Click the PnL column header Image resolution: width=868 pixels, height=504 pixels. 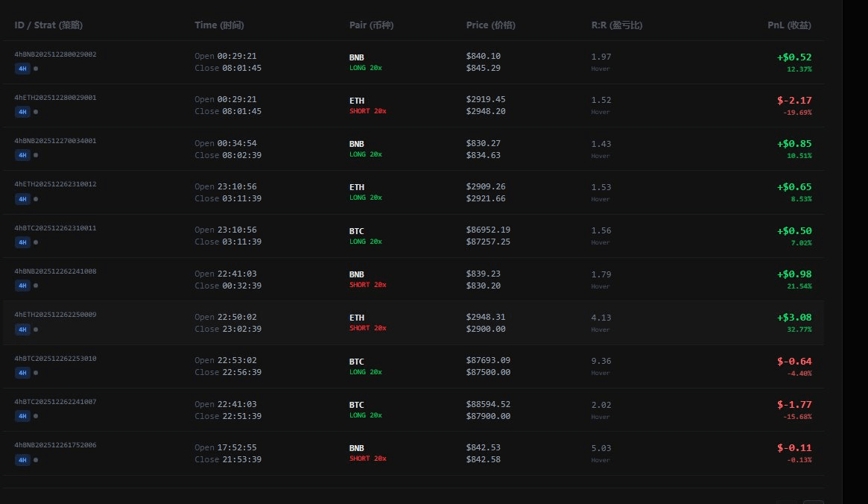[789, 25]
